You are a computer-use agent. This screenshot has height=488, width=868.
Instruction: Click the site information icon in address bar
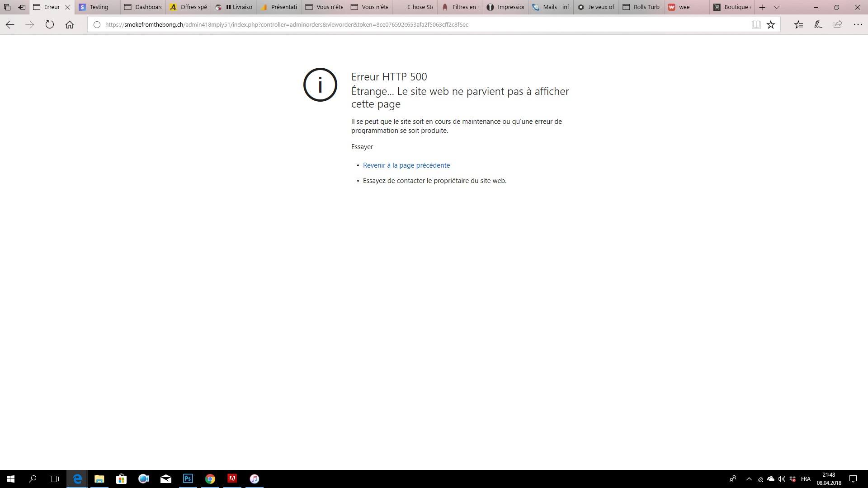tap(97, 25)
